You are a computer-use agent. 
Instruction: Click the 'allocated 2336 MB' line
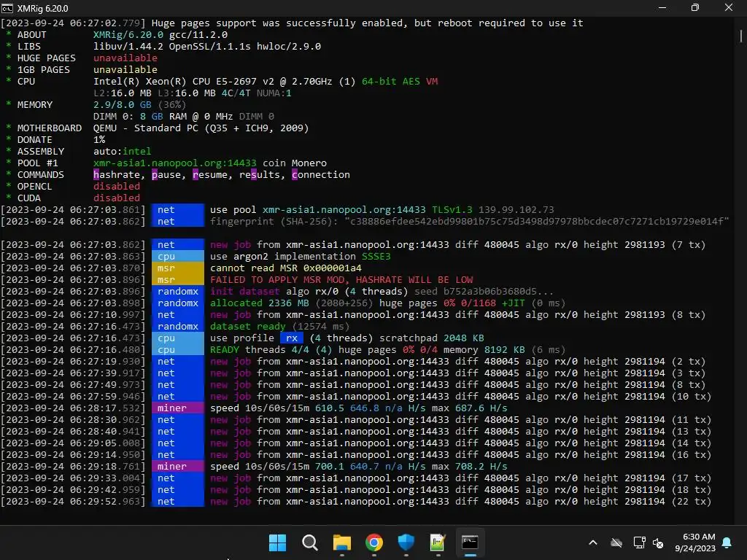tap(387, 303)
